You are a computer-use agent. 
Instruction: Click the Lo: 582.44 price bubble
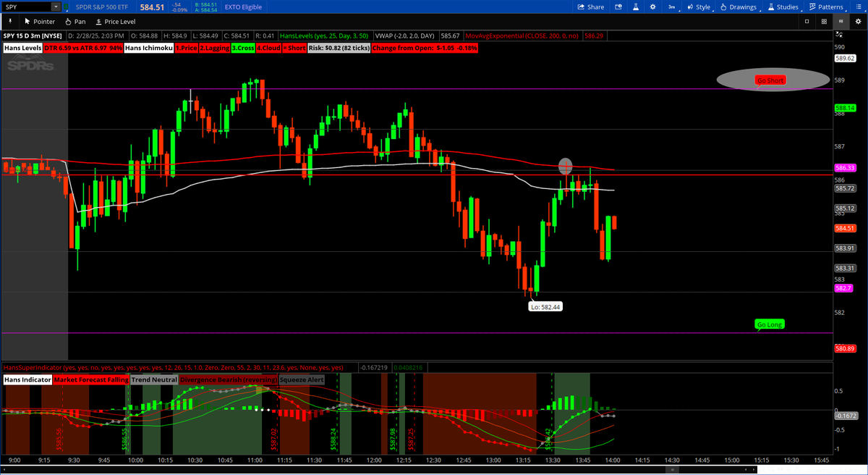coord(546,307)
